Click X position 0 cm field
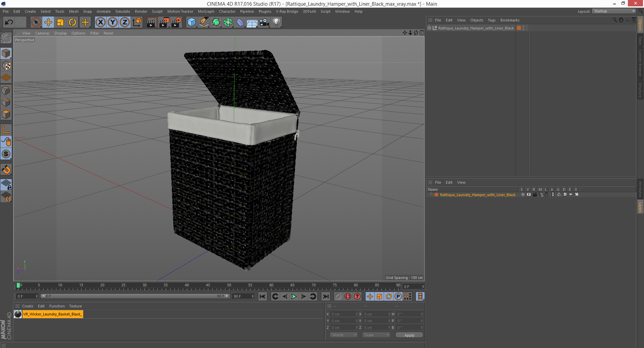The image size is (644, 348). 344,314
